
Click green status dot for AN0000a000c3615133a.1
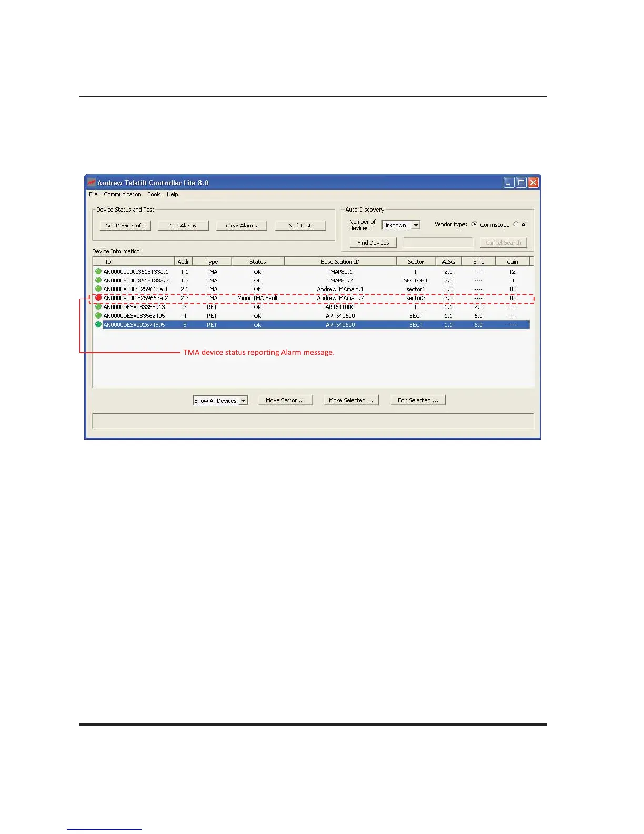click(98, 271)
